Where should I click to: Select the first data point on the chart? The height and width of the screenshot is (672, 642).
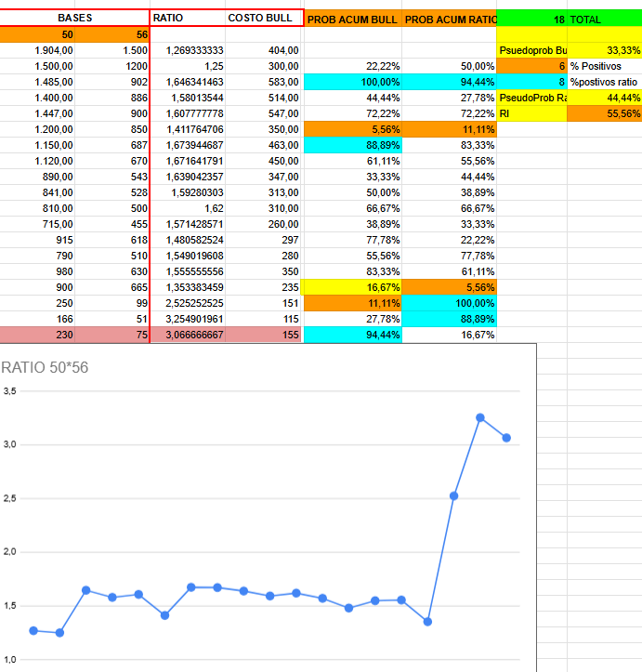coord(33,630)
